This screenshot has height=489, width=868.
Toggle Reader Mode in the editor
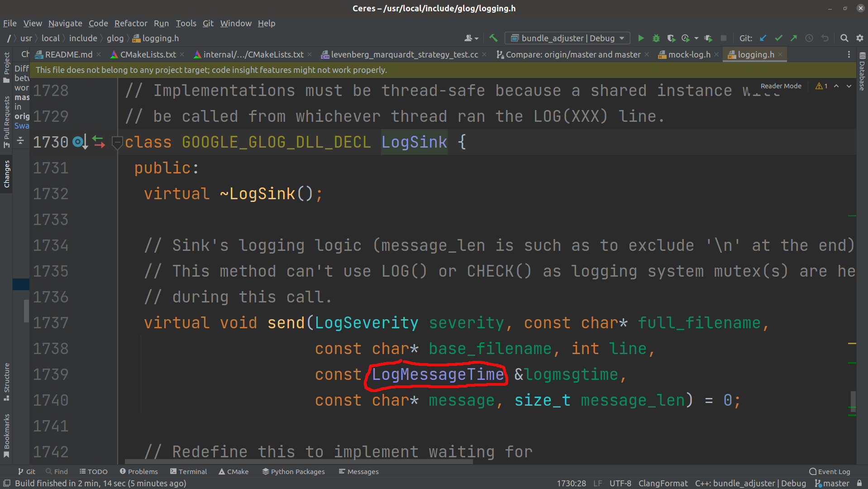coord(781,86)
